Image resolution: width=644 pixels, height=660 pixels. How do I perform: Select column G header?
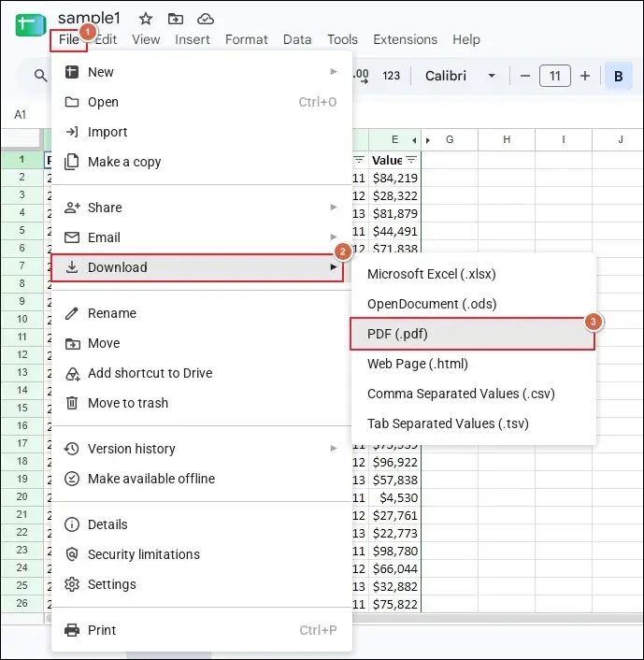[x=450, y=139]
